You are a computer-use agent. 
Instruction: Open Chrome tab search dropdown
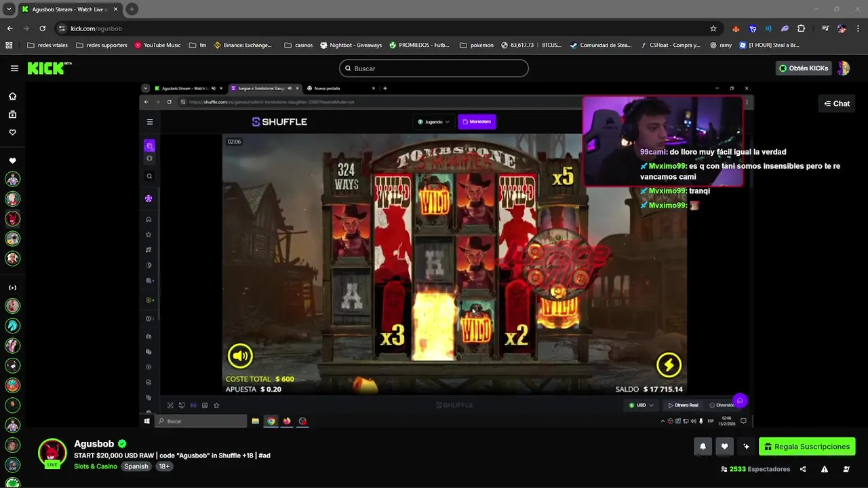[x=9, y=9]
